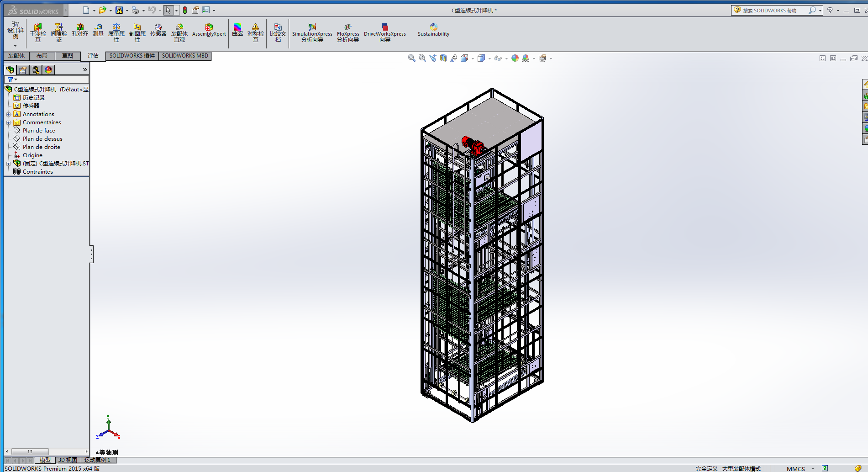
Task: Click the Zoom to Fit magnifier icon
Action: coord(411,58)
